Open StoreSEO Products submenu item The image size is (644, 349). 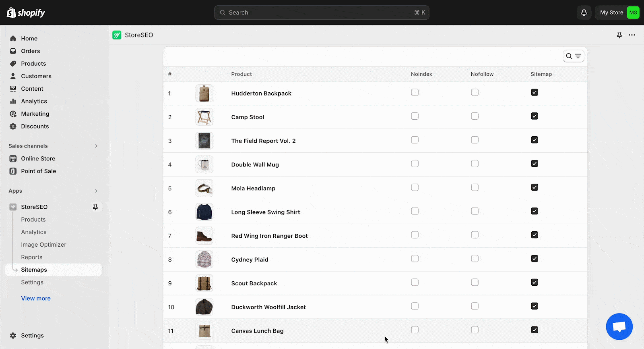tap(33, 219)
